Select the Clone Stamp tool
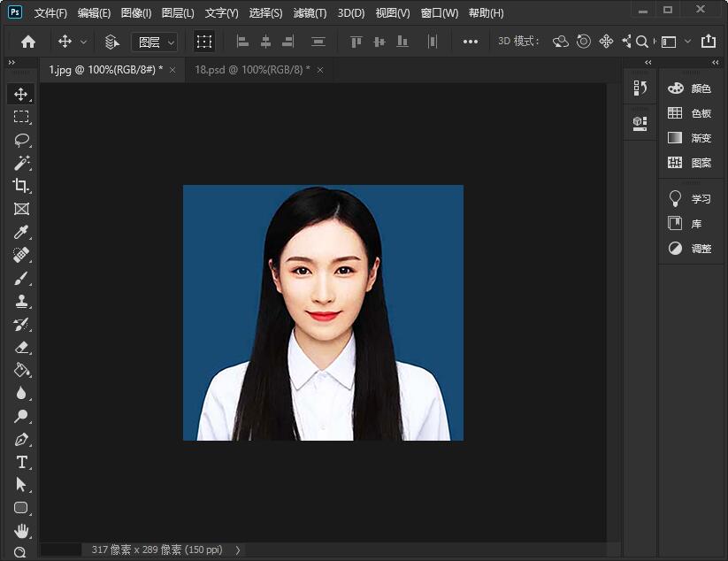Viewport: 728px width, 561px height. 21,301
